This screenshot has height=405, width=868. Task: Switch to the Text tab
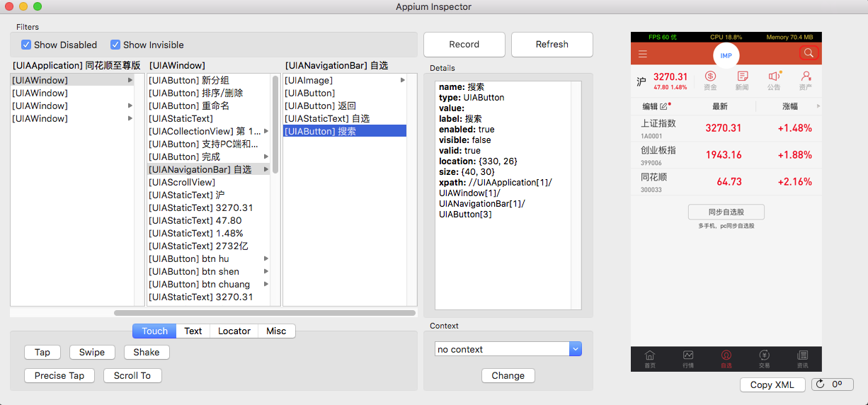pos(193,331)
